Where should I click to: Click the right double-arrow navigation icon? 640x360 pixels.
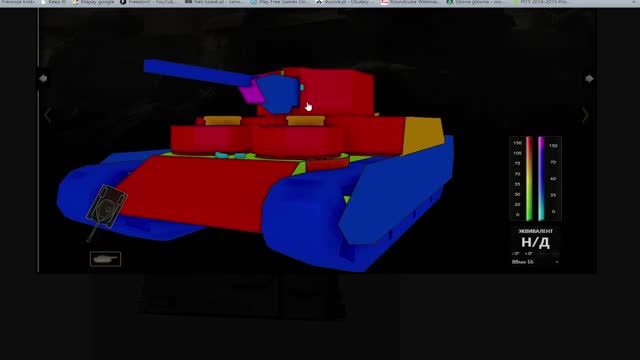tap(589, 78)
